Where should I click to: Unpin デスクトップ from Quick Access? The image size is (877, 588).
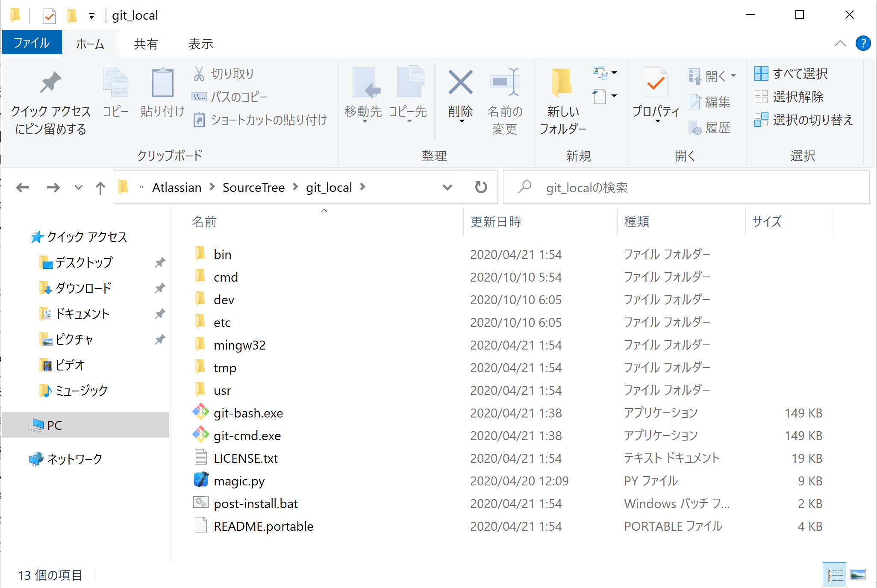(x=160, y=262)
